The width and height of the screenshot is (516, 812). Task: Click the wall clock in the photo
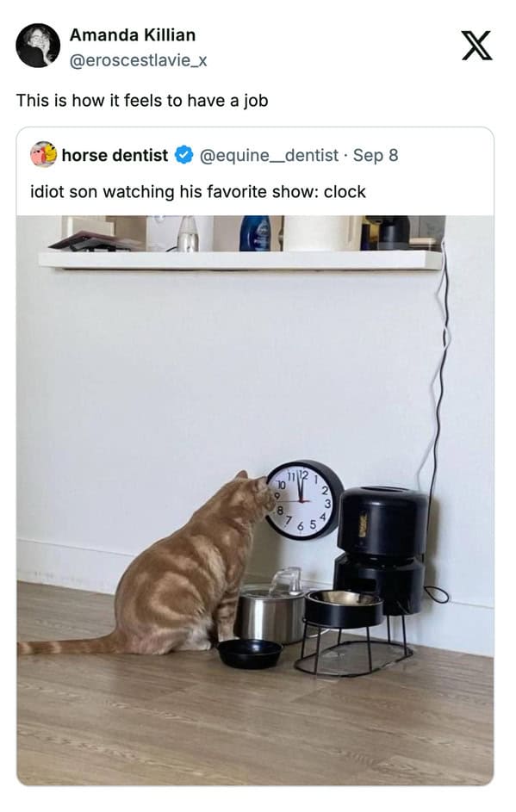304,500
